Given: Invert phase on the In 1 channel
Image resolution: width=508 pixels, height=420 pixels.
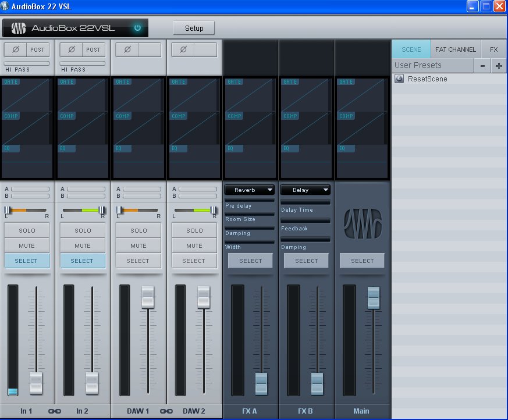Looking at the screenshot, I should click(x=15, y=49).
